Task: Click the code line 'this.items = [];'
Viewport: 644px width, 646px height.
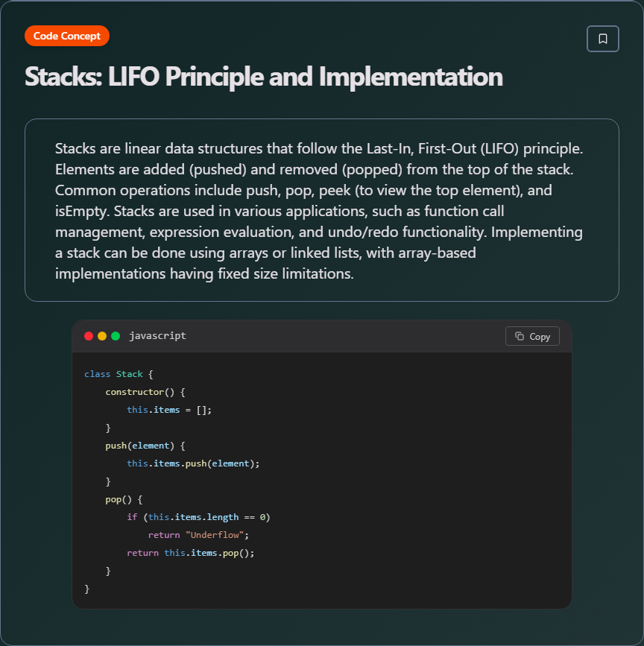Action: coord(169,410)
